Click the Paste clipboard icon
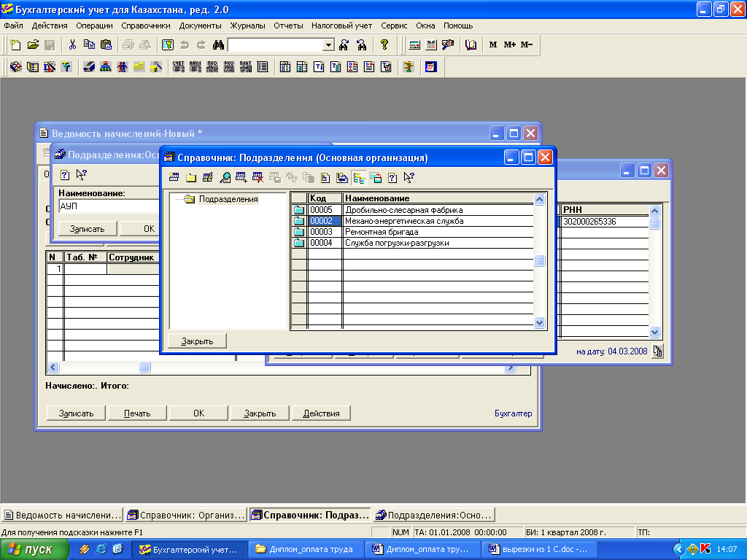Viewport: 747px width, 560px height. [107, 44]
